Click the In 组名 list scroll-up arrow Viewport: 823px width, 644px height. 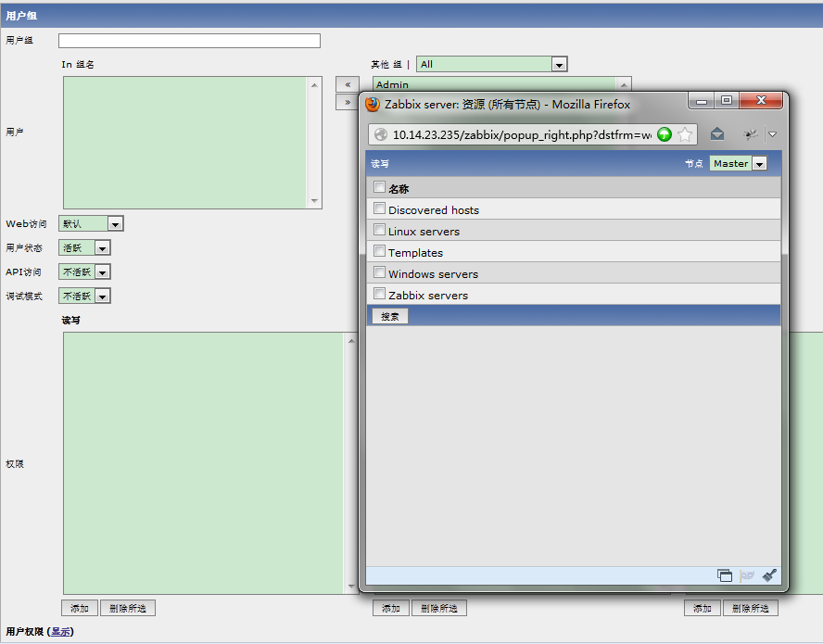click(x=314, y=85)
